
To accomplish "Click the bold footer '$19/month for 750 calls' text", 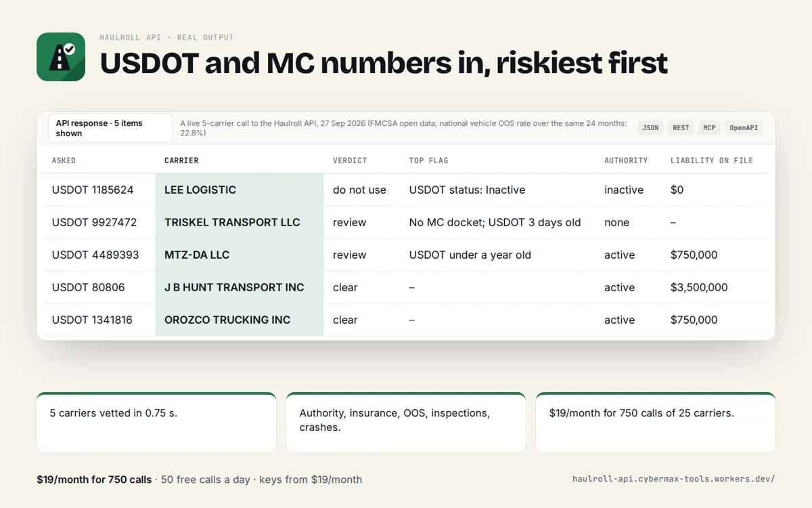I will (x=94, y=480).
